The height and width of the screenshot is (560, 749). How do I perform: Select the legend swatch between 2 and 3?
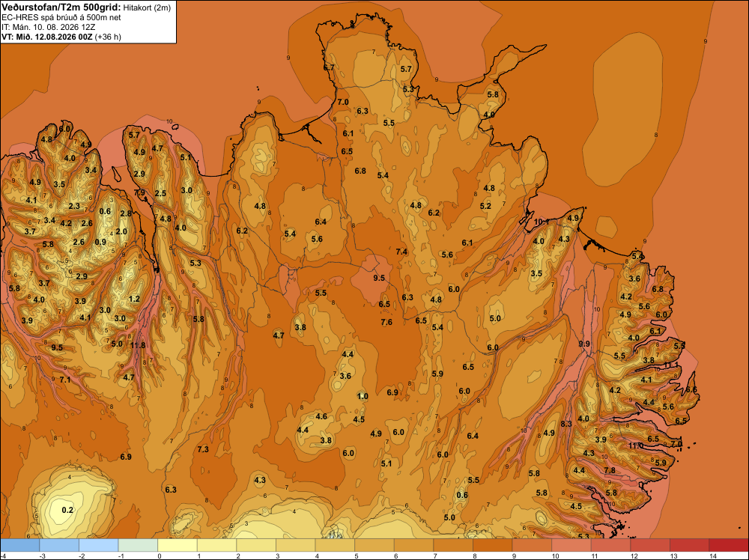[256, 545]
